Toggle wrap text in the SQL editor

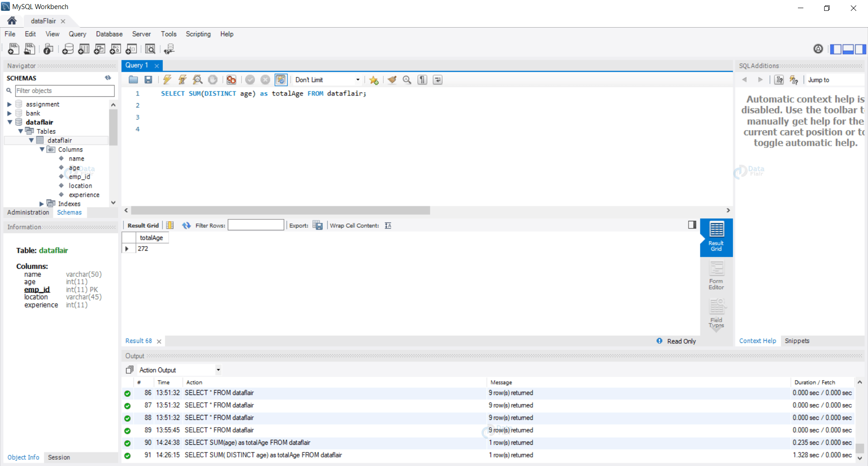437,80
